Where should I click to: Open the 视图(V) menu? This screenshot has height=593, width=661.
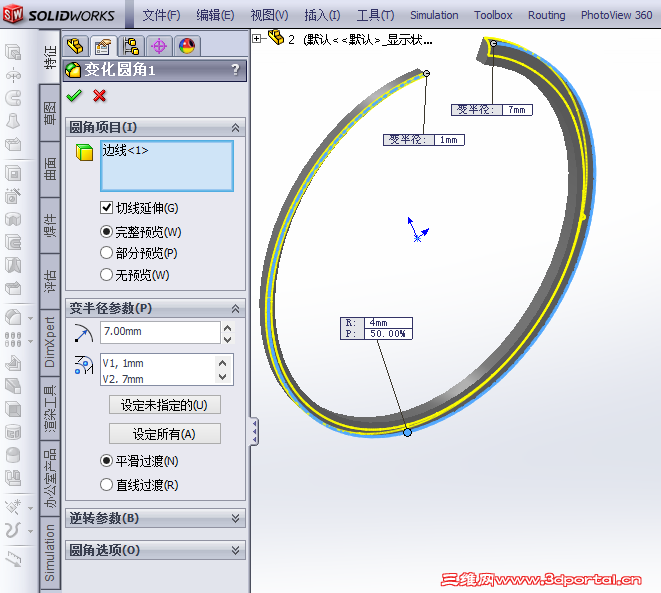pyautogui.click(x=269, y=15)
